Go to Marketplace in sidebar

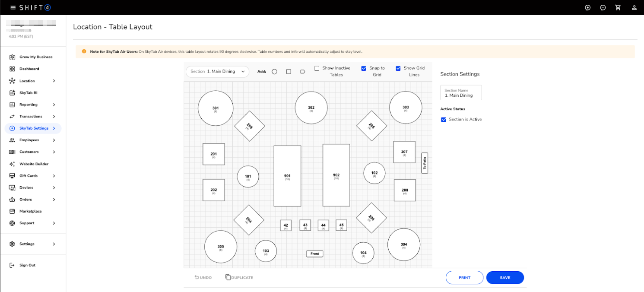[x=30, y=211]
